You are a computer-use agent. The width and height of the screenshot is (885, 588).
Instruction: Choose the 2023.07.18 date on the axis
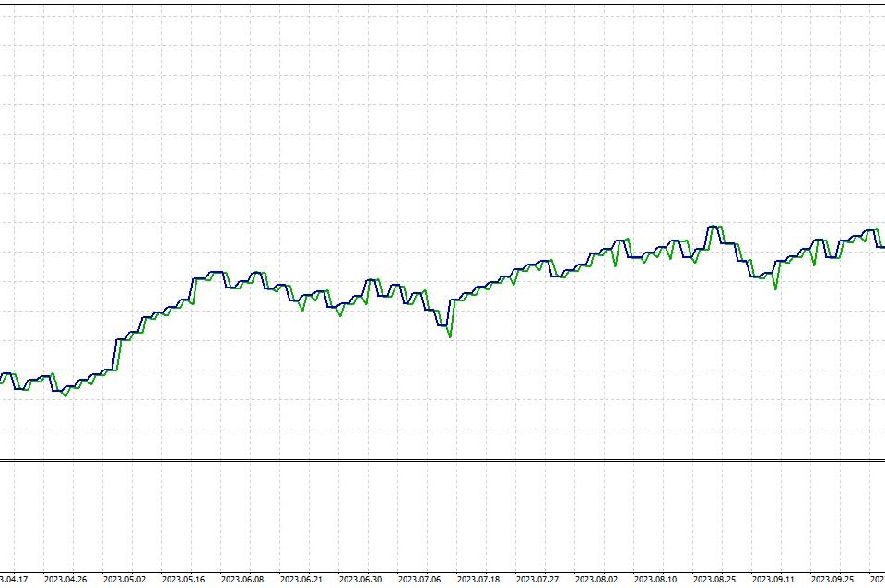[478, 580]
